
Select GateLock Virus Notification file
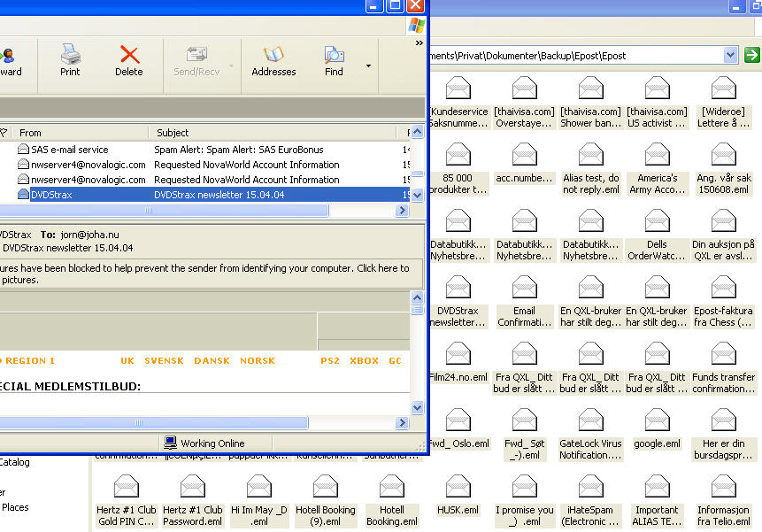tap(591, 435)
